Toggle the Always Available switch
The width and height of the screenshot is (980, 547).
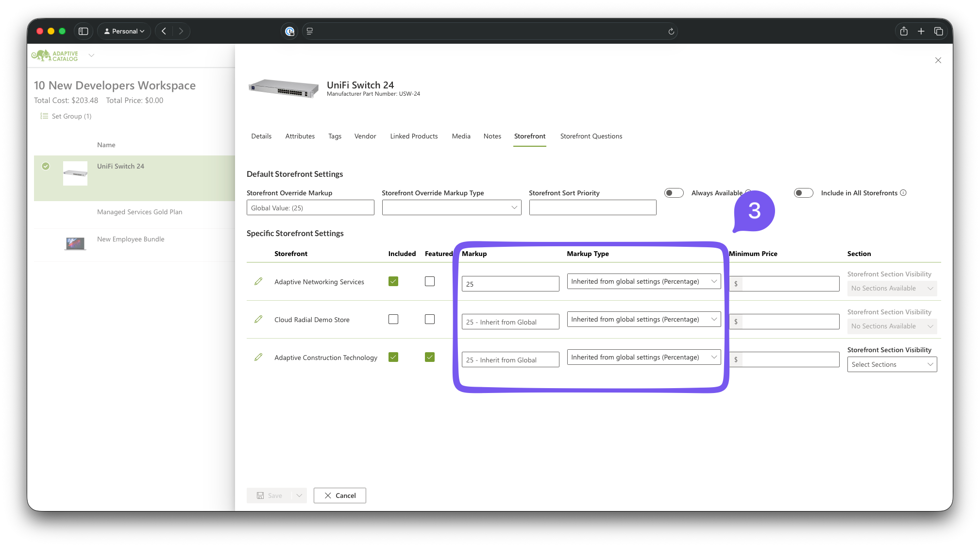click(x=674, y=193)
